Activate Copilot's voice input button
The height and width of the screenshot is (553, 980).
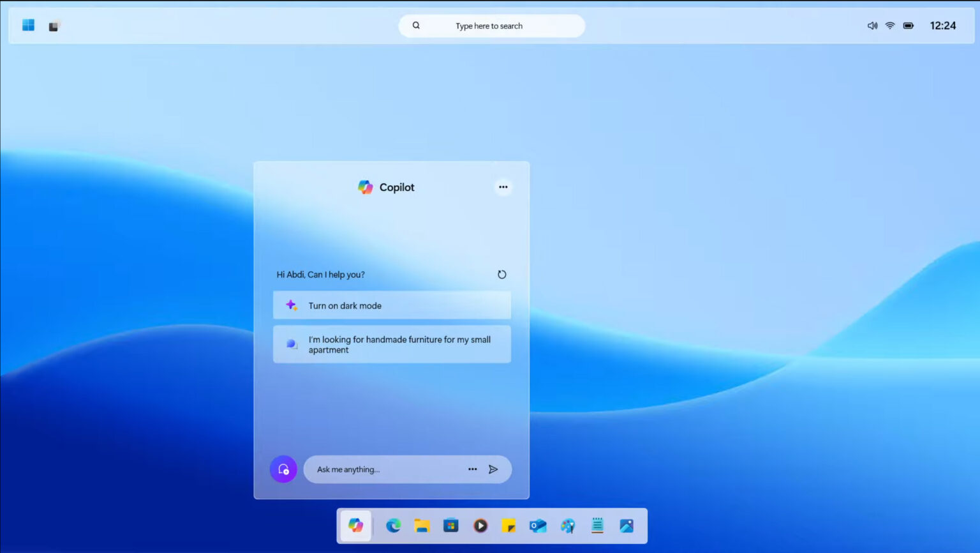pyautogui.click(x=283, y=469)
